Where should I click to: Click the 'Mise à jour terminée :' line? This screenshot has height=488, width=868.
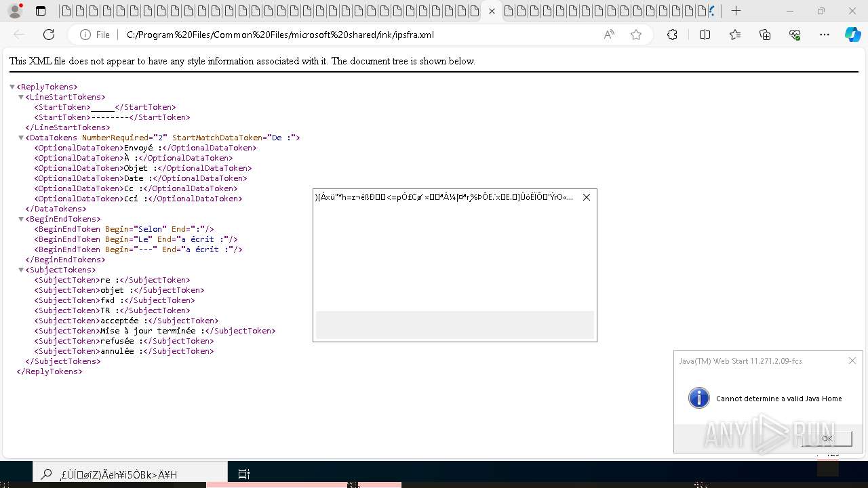155,331
